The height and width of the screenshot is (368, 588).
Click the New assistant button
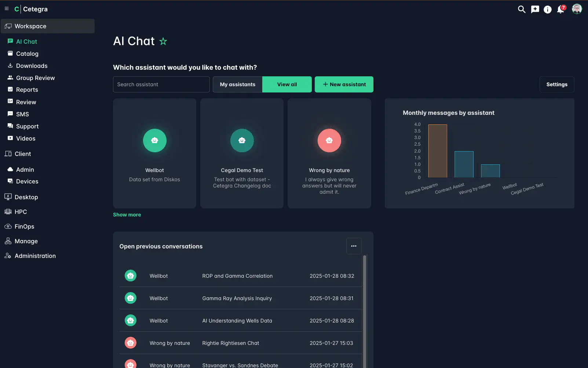pyautogui.click(x=344, y=84)
